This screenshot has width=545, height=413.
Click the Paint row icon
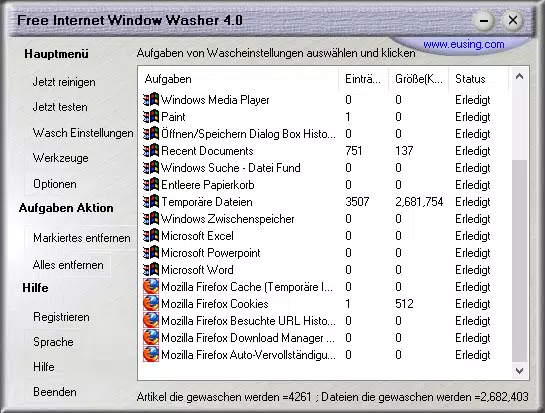pyautogui.click(x=151, y=117)
